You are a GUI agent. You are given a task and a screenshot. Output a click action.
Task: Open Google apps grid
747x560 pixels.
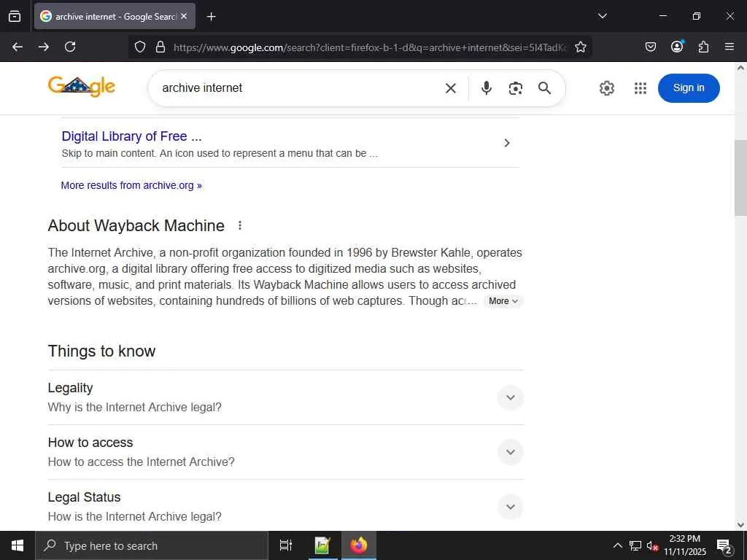[x=640, y=88]
